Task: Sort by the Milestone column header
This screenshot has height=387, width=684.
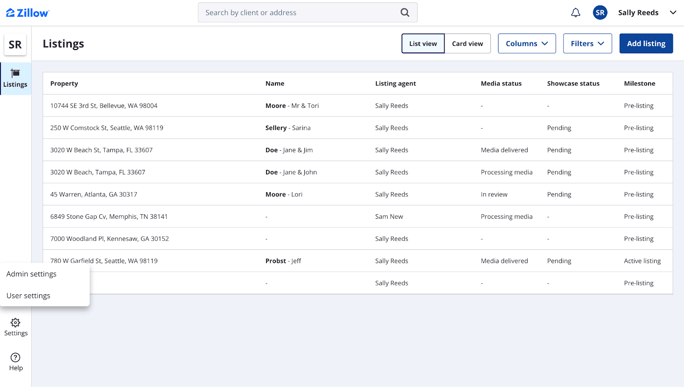Action: coord(640,83)
